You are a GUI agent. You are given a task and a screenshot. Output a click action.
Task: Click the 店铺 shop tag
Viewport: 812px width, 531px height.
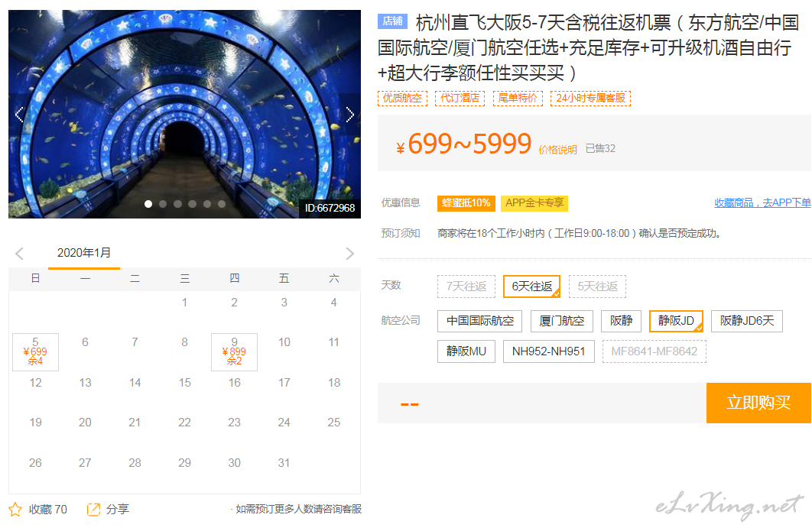point(392,21)
